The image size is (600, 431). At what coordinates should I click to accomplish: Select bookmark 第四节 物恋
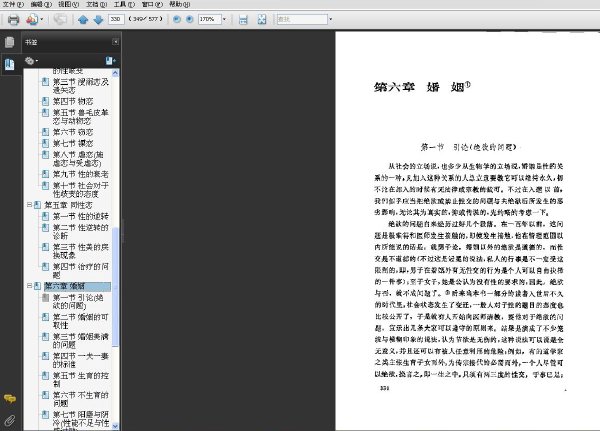[x=73, y=101]
